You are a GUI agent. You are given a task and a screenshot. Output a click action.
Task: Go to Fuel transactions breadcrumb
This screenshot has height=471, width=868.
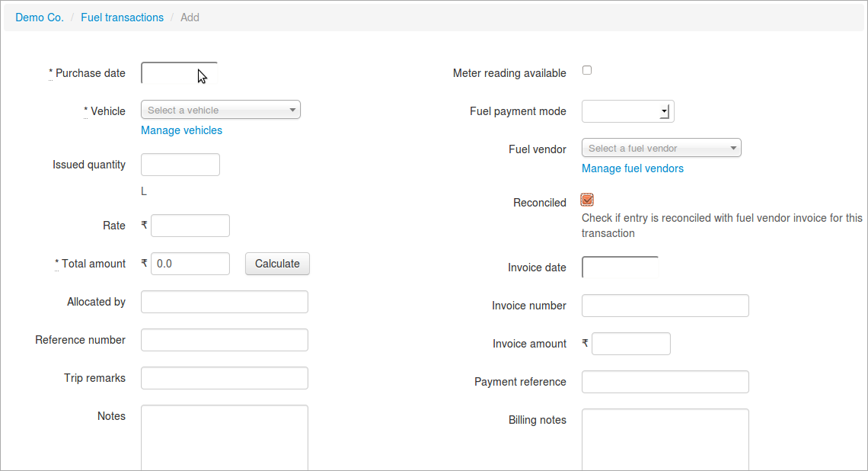pos(123,18)
